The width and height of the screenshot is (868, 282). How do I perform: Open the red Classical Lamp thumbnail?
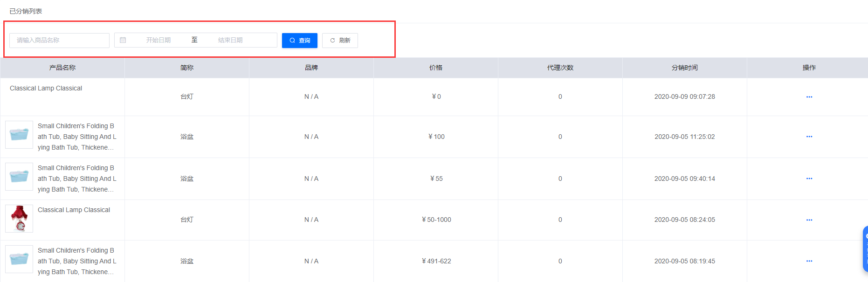(19, 218)
